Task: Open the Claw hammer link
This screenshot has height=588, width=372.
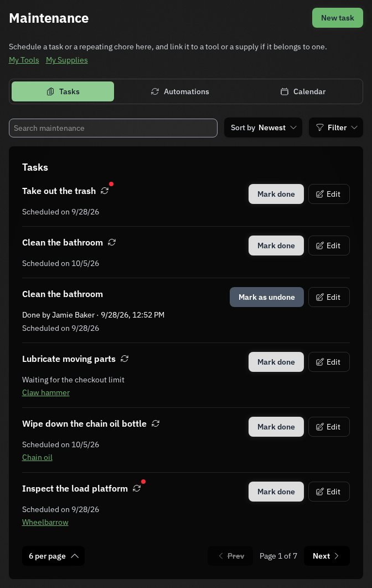Action: 46,392
